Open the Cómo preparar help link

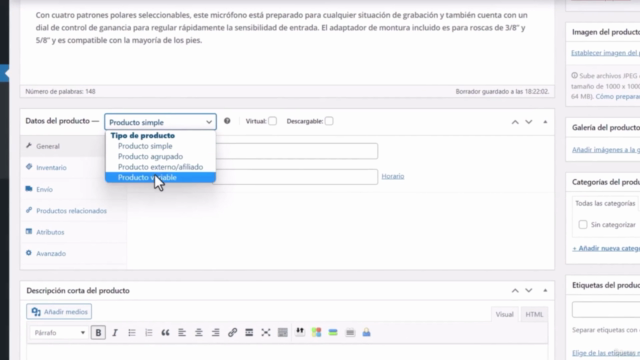pos(618,97)
